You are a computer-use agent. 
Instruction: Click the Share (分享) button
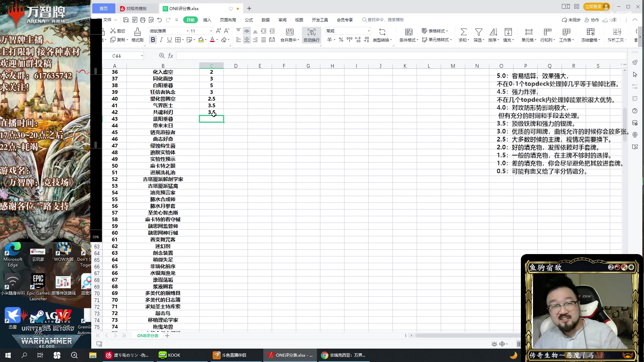[x=610, y=20]
